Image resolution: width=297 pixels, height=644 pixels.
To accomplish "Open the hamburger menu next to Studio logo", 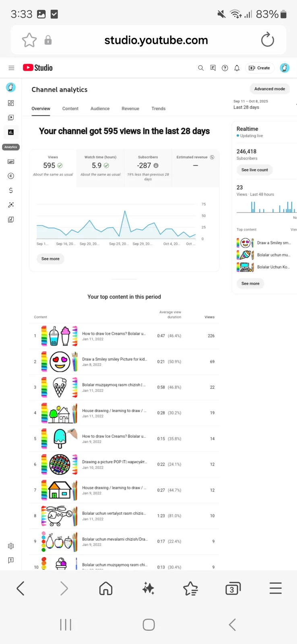I will click(11, 68).
